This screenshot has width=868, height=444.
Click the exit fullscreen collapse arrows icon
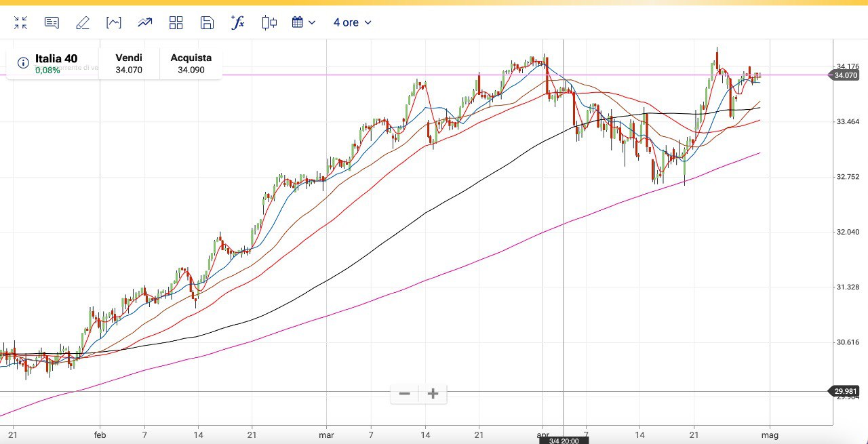click(x=21, y=22)
